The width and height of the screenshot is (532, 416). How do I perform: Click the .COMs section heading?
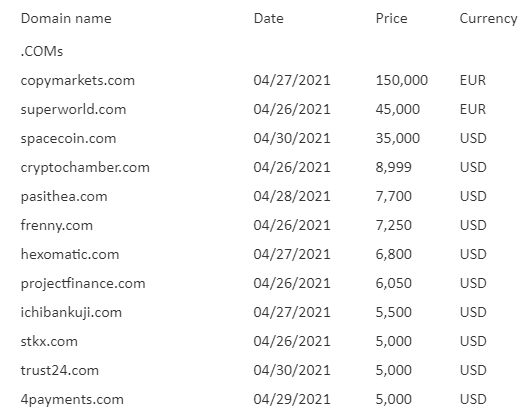click(x=42, y=51)
